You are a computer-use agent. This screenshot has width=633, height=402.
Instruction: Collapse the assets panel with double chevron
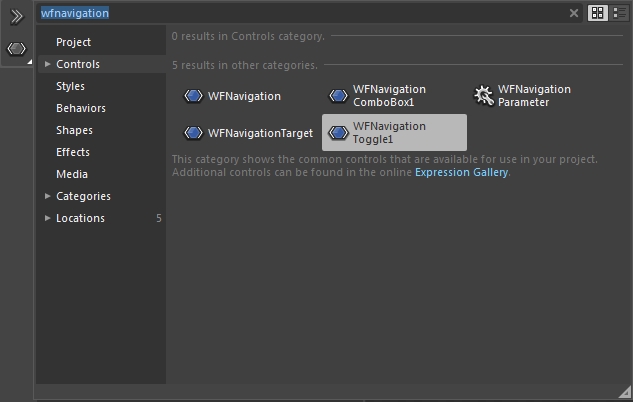pyautogui.click(x=17, y=17)
